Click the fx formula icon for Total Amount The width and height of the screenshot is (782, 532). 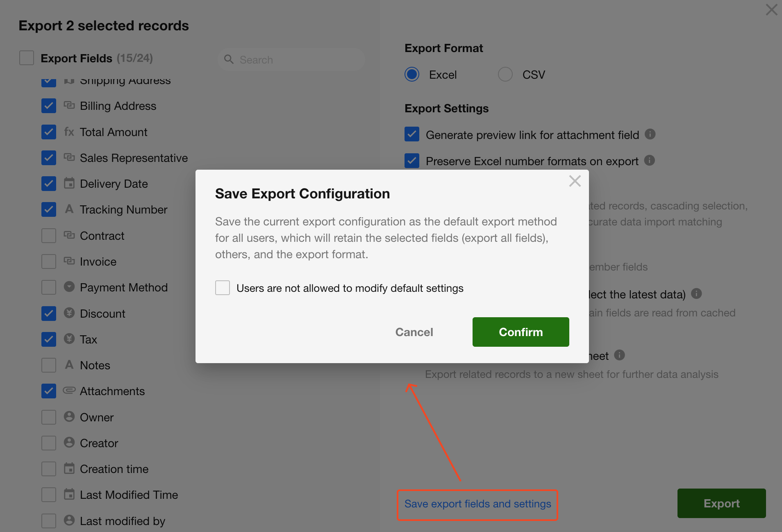click(x=69, y=132)
